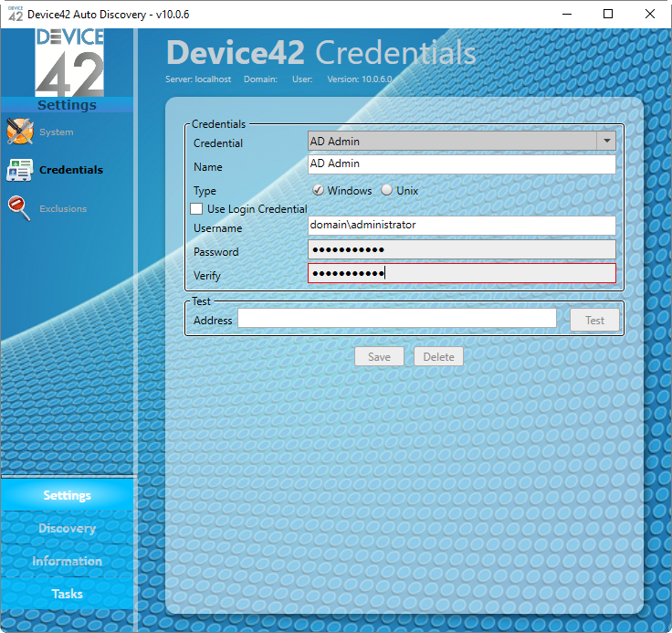Switch to the Tasks section
The image size is (672, 633).
[68, 594]
